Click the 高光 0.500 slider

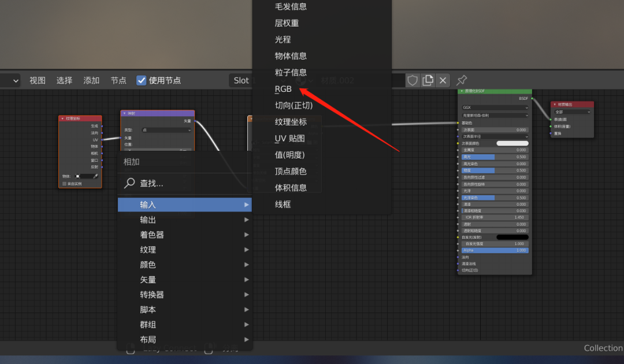[x=495, y=157]
